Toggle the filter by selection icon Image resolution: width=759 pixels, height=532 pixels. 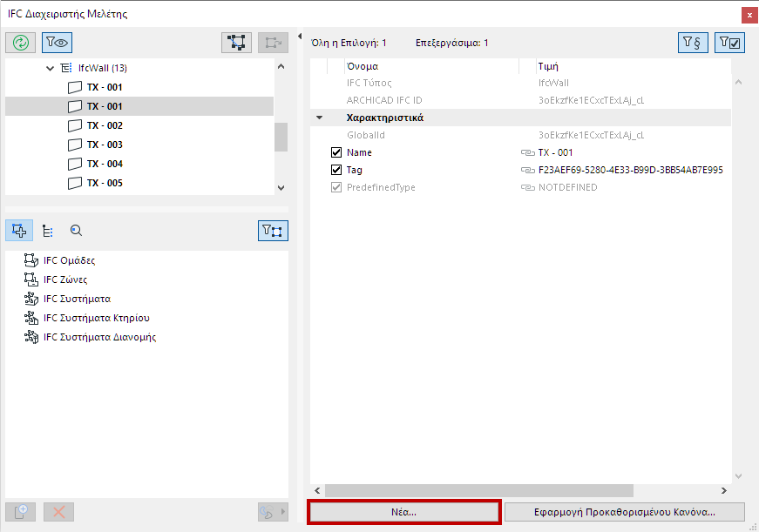(273, 231)
